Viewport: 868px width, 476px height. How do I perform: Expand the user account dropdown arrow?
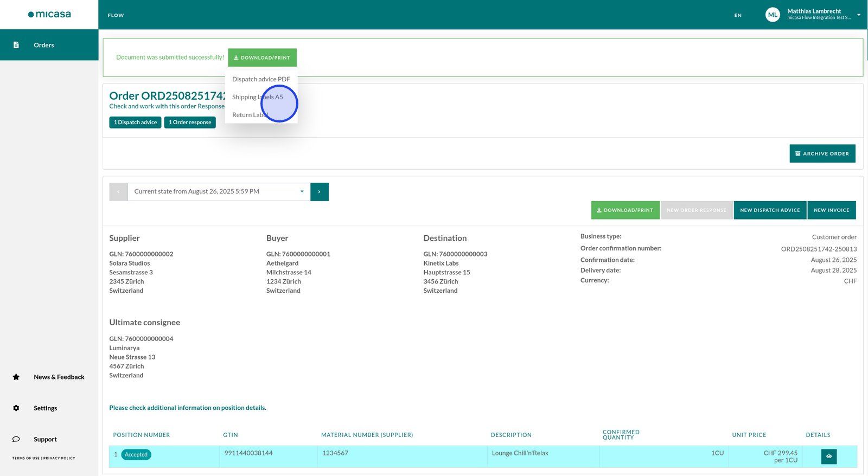[859, 15]
